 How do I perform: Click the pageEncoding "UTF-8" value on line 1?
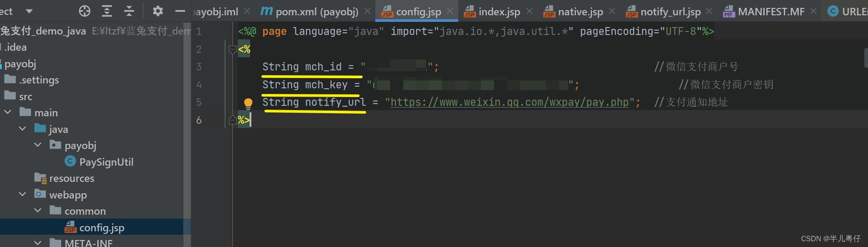680,31
